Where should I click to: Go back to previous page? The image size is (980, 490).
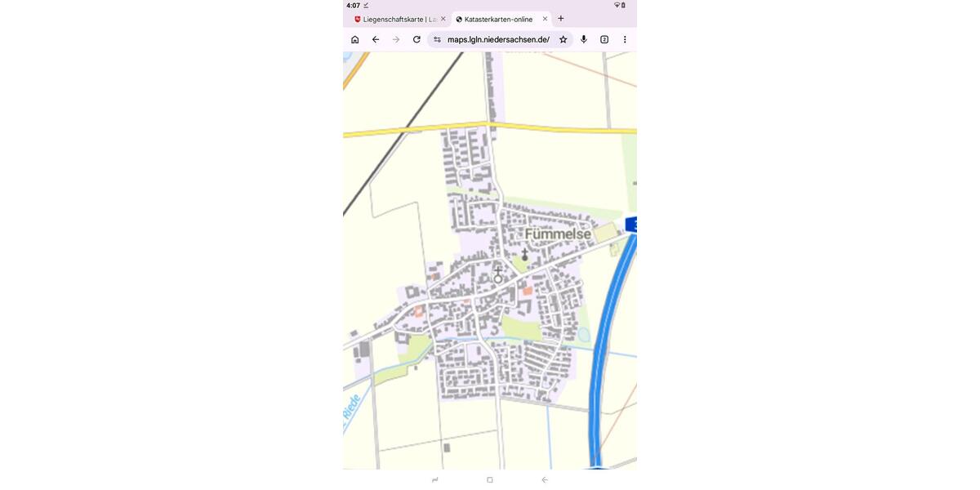click(376, 39)
